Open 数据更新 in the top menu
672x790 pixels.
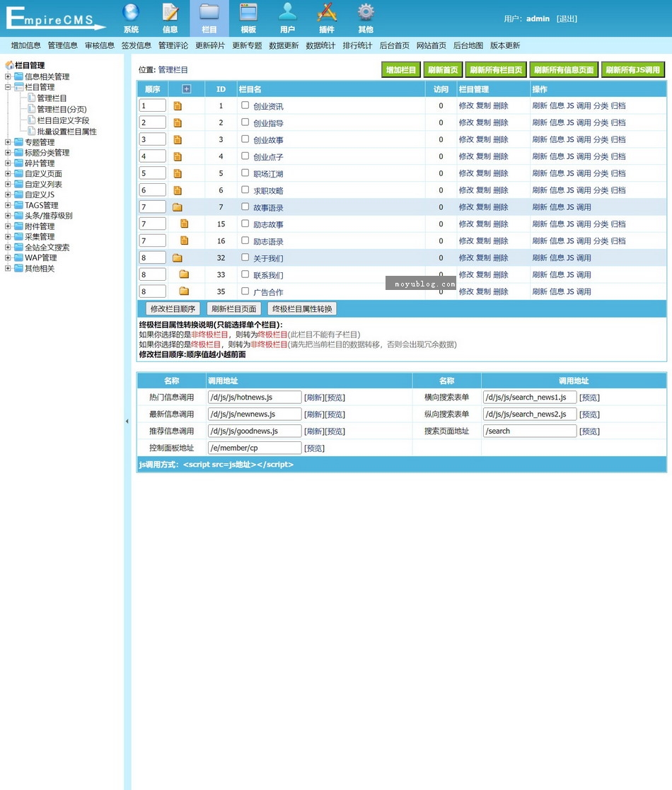coord(284,45)
